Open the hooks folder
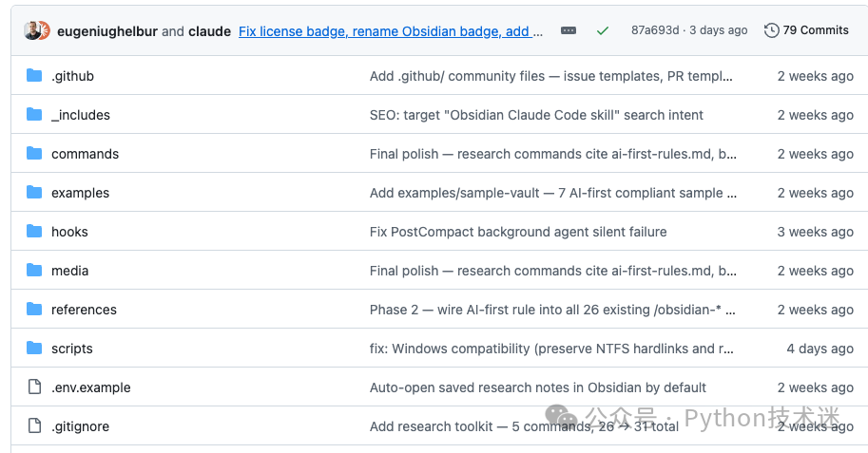 [x=69, y=232]
